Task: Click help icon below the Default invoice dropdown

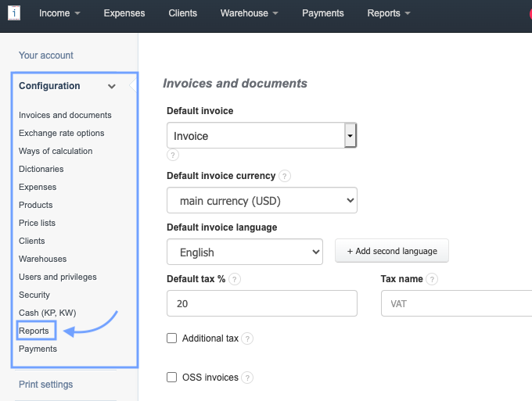Action: [x=173, y=155]
